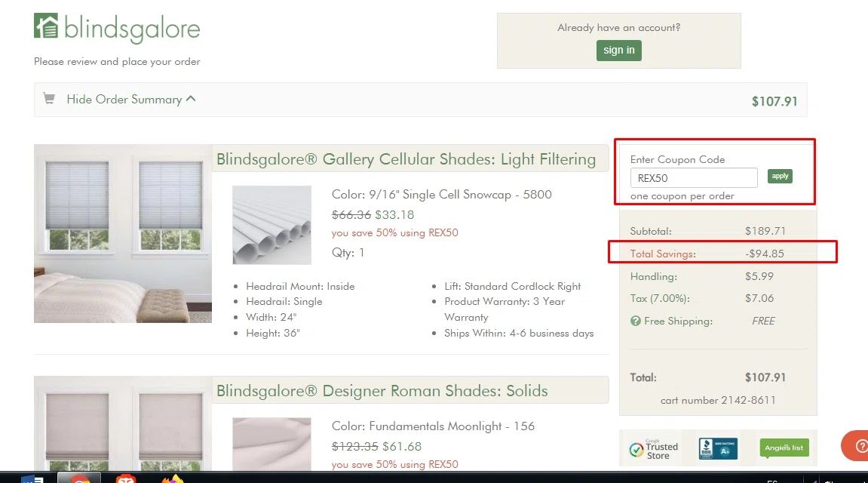Click the 'Already have an account?' text

[x=619, y=28]
